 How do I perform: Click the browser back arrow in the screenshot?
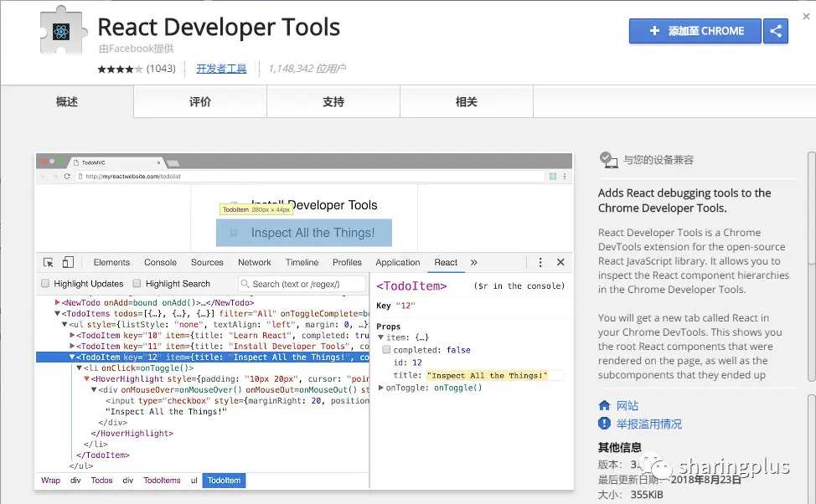(x=44, y=177)
